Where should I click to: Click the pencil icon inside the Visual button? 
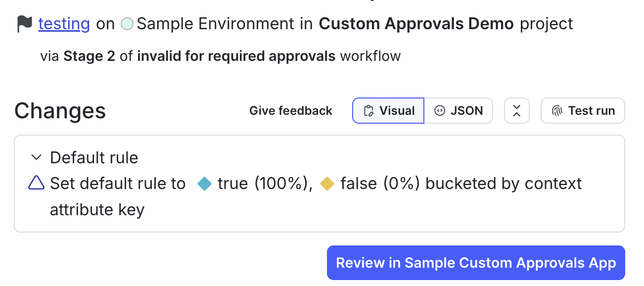tap(369, 111)
